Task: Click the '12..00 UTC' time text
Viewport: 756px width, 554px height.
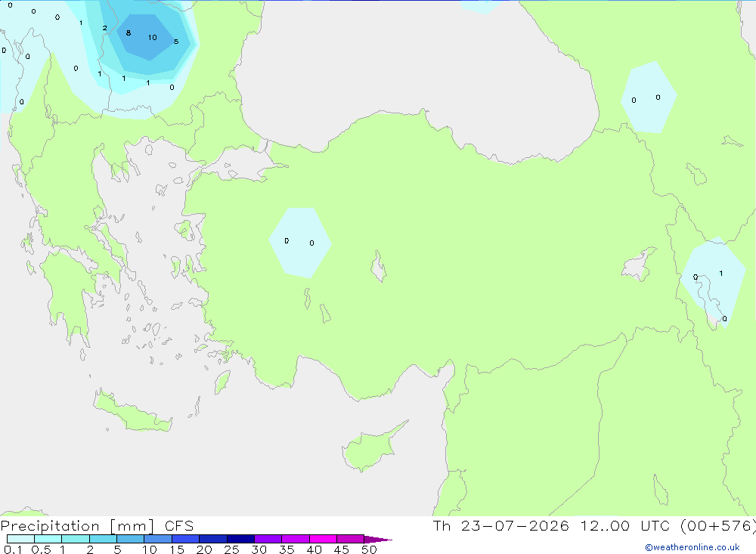Action: point(625,525)
